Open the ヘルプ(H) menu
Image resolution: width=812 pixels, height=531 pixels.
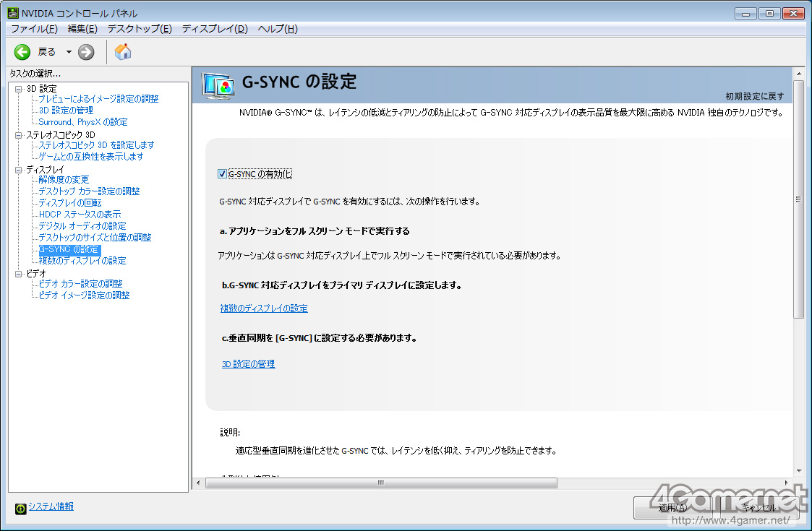[278, 29]
